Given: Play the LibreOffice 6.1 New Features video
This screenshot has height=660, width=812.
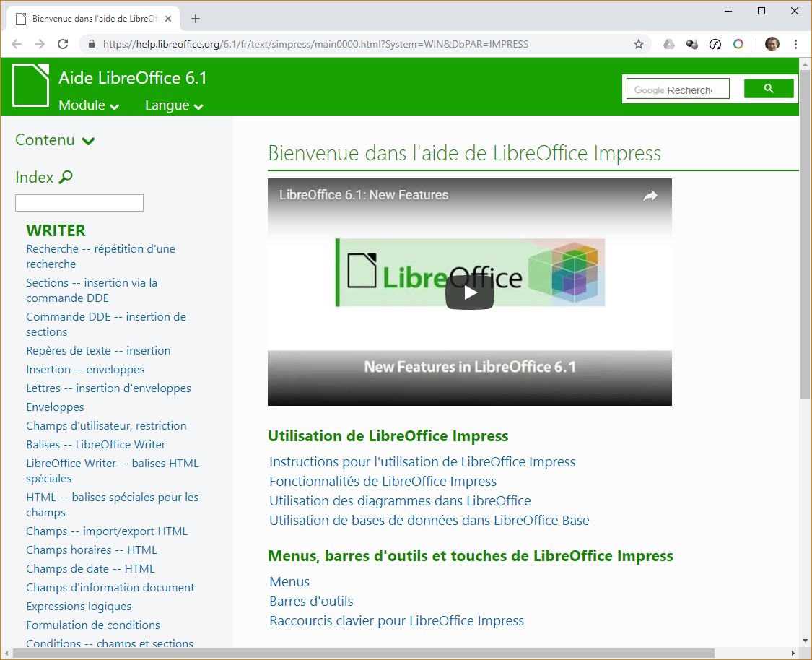Looking at the screenshot, I should click(x=470, y=292).
